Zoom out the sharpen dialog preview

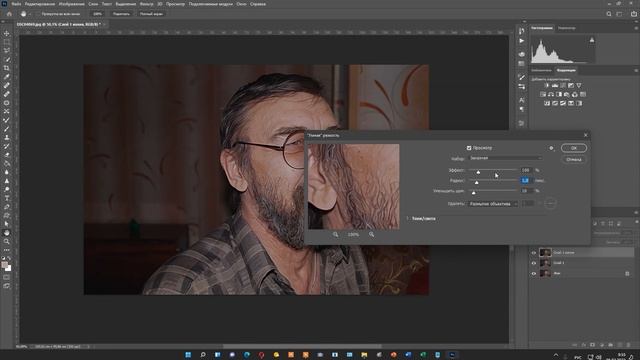pos(336,235)
